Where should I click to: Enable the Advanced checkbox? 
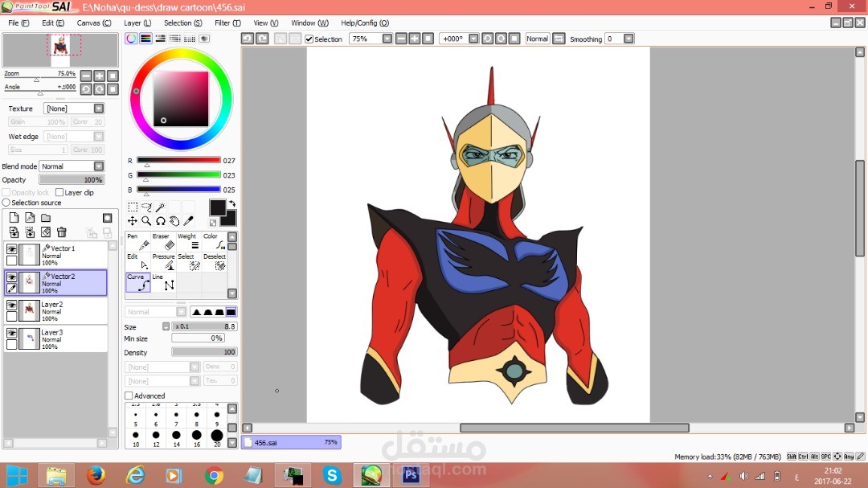point(129,396)
